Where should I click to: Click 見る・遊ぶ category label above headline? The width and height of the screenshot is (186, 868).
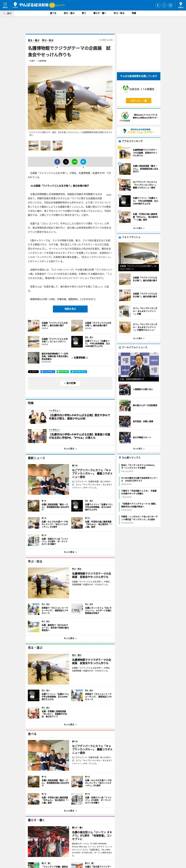pos(34,41)
